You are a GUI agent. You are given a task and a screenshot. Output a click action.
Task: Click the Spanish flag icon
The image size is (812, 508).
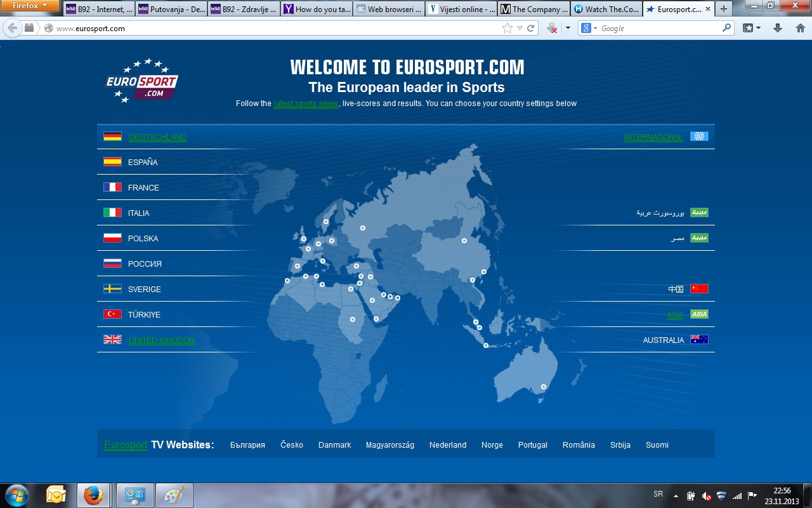[x=112, y=162]
